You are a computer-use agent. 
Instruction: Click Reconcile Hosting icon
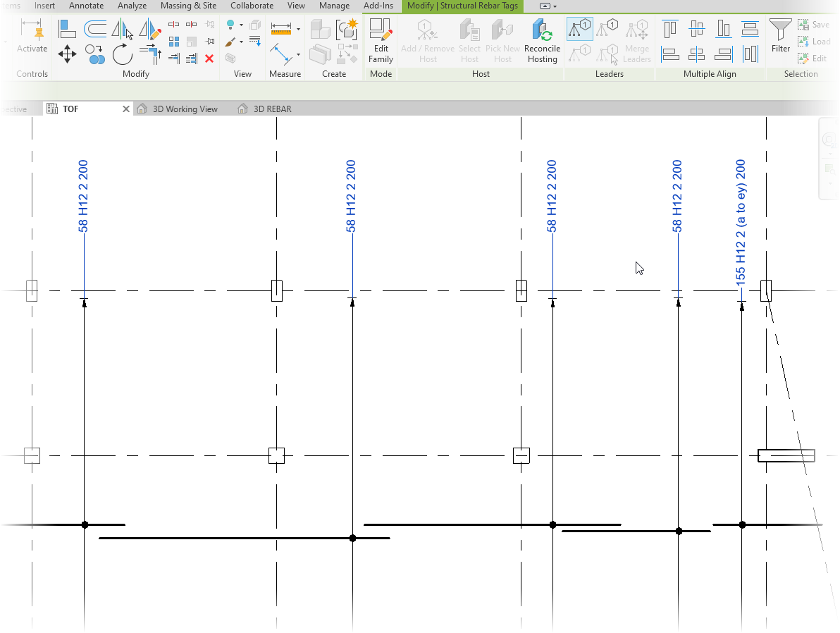click(x=542, y=41)
